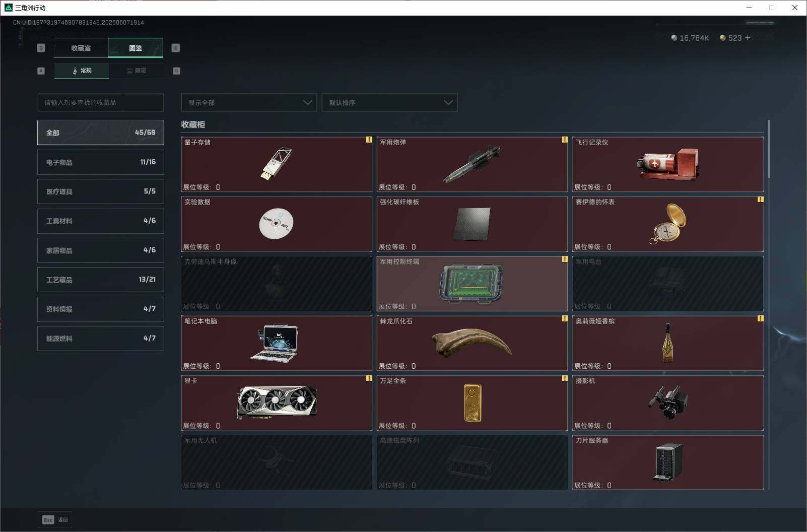Select the 笔记本电脑 laptop item
The height and width of the screenshot is (532, 807).
pyautogui.click(x=276, y=343)
